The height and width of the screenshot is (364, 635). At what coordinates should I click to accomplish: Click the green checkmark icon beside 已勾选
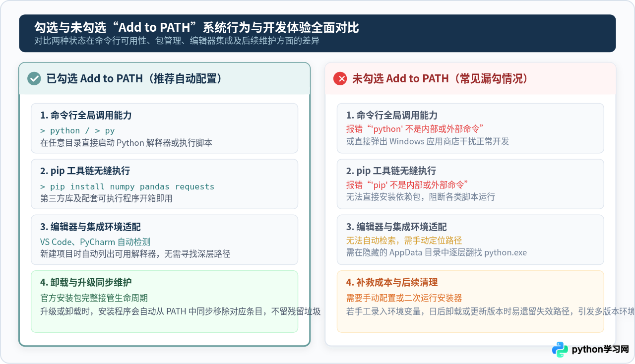(x=34, y=78)
